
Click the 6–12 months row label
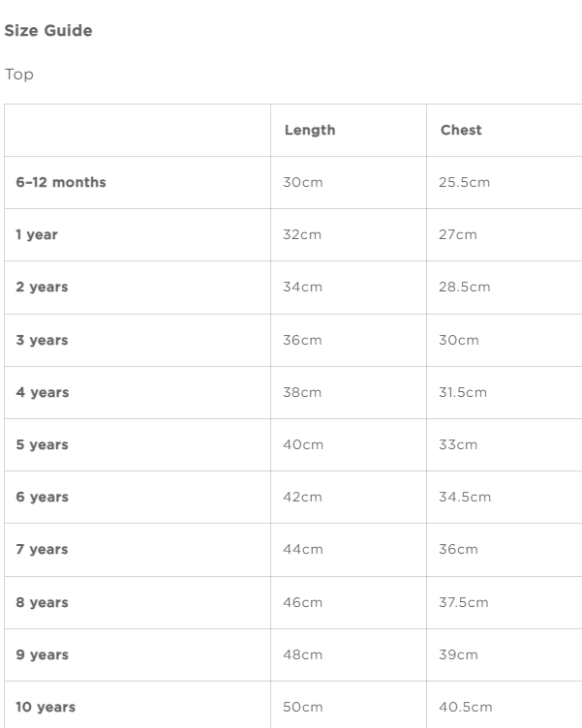coord(61,182)
